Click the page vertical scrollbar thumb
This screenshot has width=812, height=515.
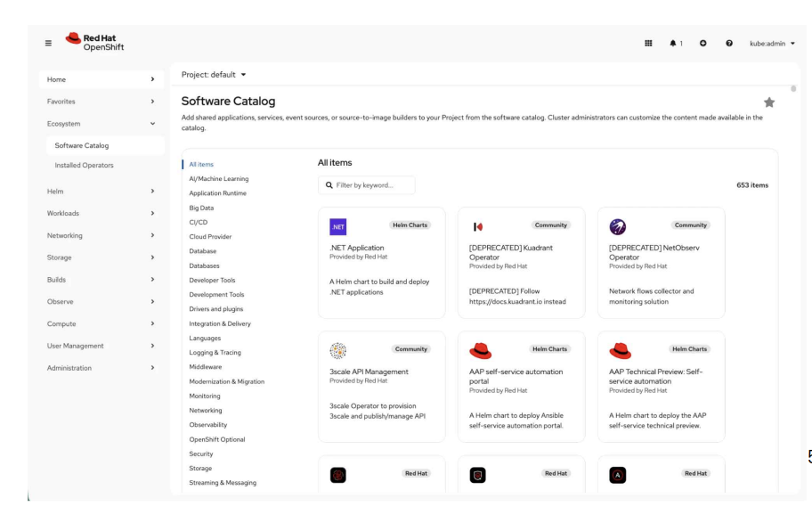pyautogui.click(x=792, y=89)
